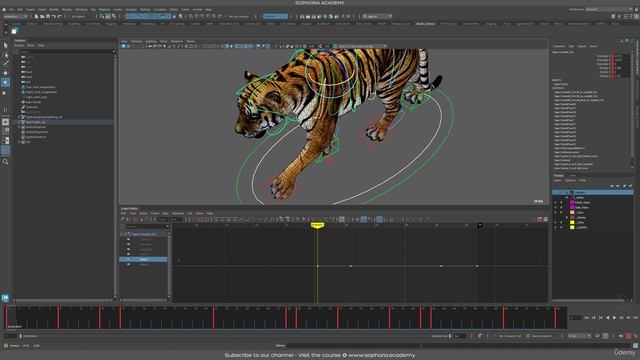The image size is (640, 360).
Task: Switch to the Studio_Library shelf tab
Action: (x=425, y=24)
